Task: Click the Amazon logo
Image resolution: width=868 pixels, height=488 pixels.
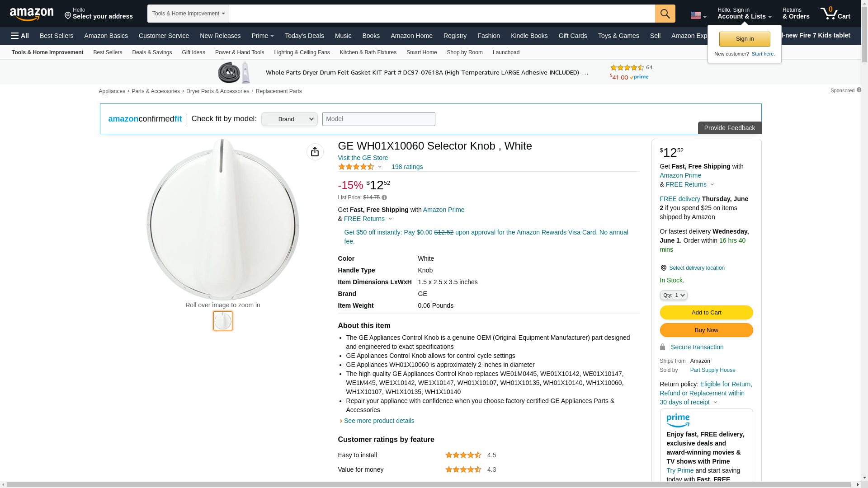Action: pyautogui.click(x=32, y=14)
